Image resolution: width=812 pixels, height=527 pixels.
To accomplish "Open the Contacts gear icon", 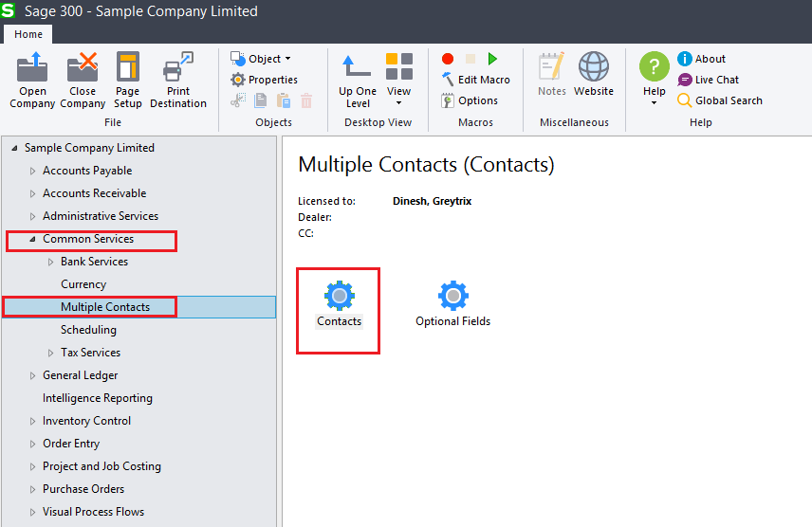I will (x=340, y=296).
